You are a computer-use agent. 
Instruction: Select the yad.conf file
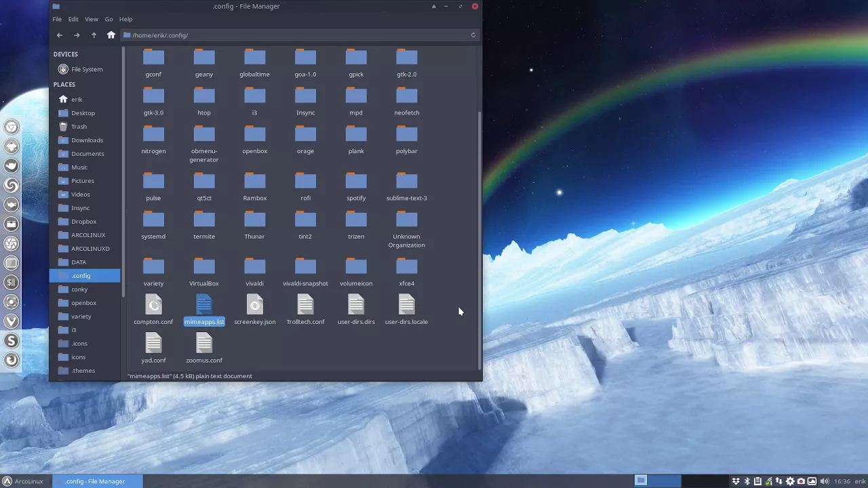pyautogui.click(x=153, y=349)
